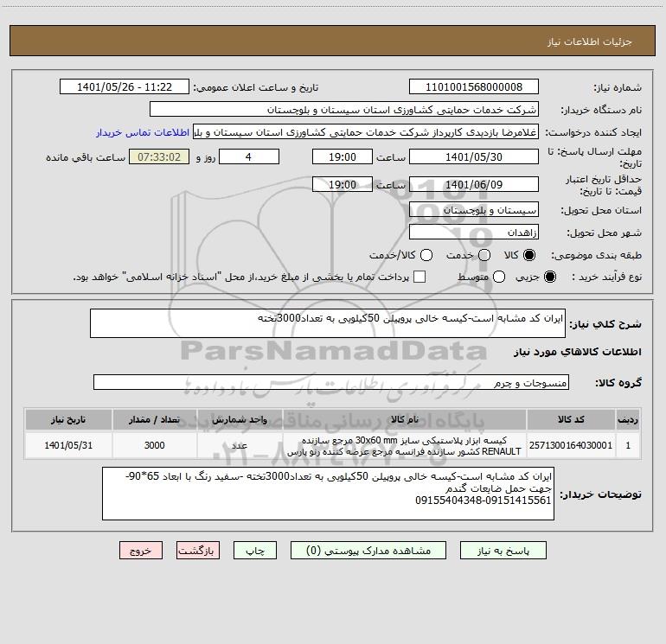Viewport: 666px width, 644px height.
Task: Click the row number cell 1
Action: click(x=628, y=445)
